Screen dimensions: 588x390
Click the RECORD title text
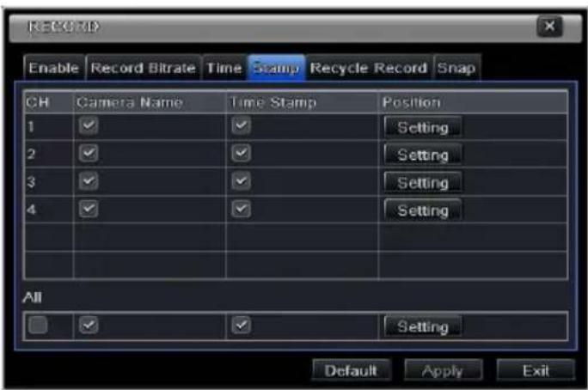click(x=64, y=27)
